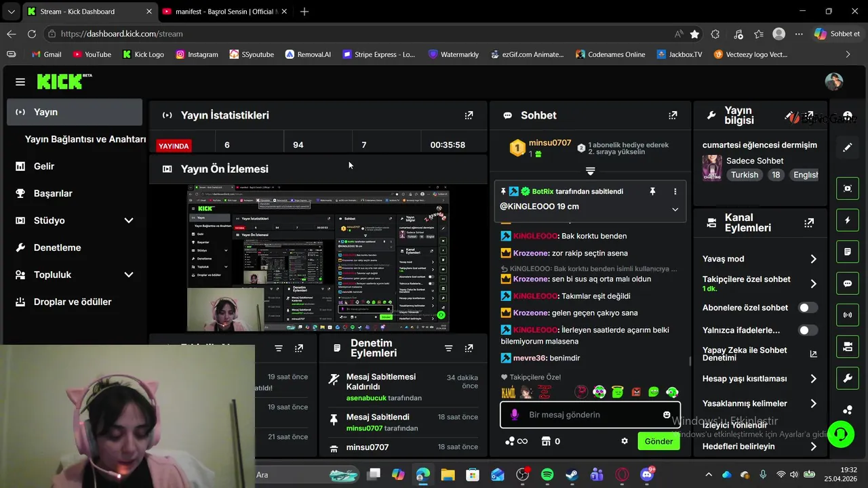Screen dimensions: 868x488
Task: Click the lightning bolt sidebar icon
Action: [x=848, y=220]
